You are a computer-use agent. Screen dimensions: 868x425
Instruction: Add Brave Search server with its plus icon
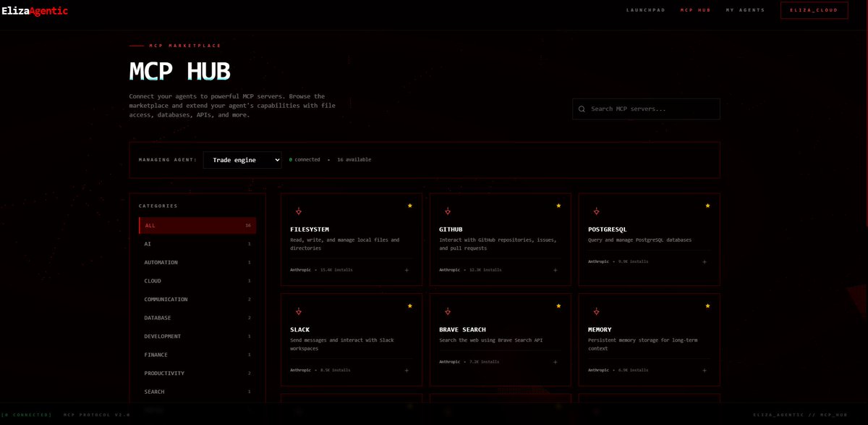click(556, 361)
